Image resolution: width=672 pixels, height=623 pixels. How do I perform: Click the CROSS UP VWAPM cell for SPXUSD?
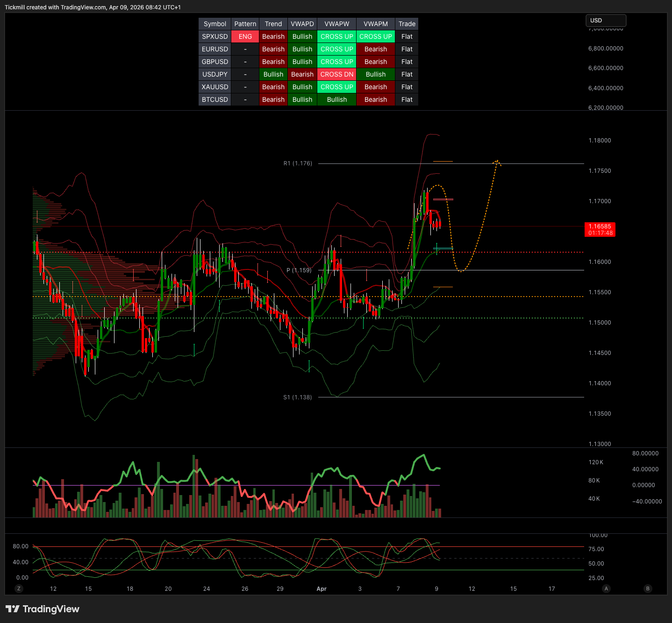[375, 36]
